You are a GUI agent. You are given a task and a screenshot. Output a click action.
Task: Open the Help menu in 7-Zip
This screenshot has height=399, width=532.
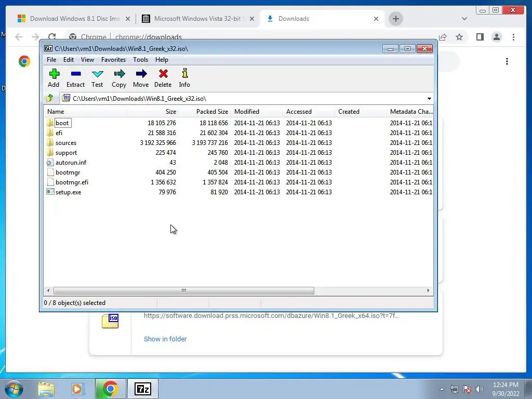click(x=162, y=60)
